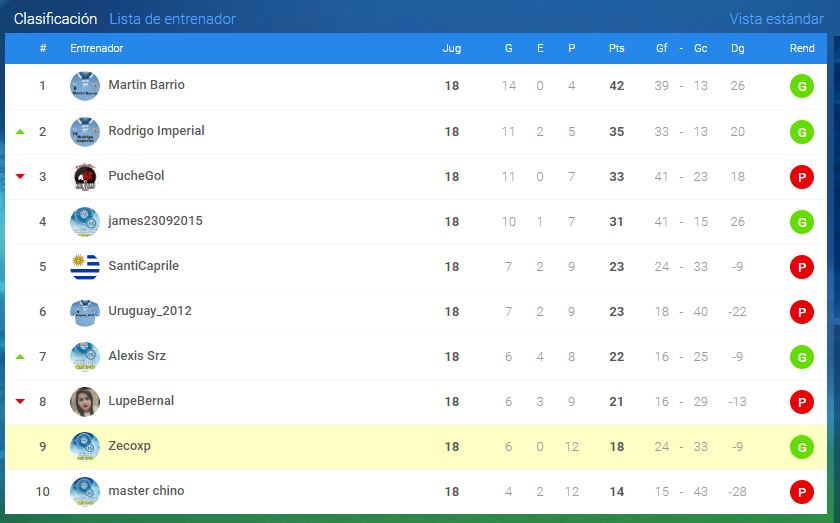Open Alexis Srz manager name link
The height and width of the screenshot is (523, 840).
pyautogui.click(x=137, y=356)
